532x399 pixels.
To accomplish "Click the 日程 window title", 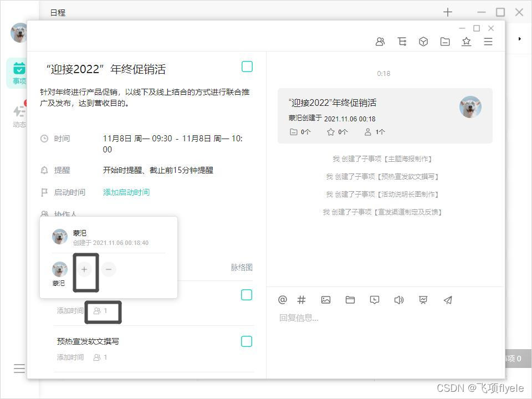I will [58, 13].
